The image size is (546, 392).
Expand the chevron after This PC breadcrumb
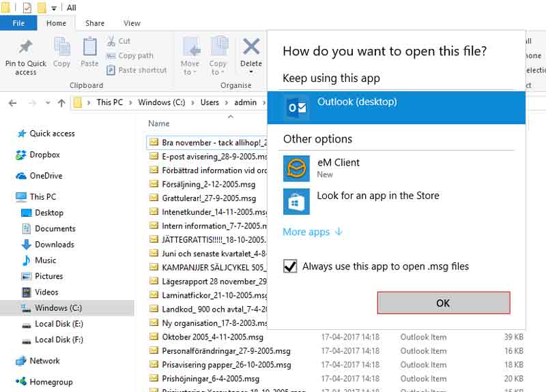130,103
